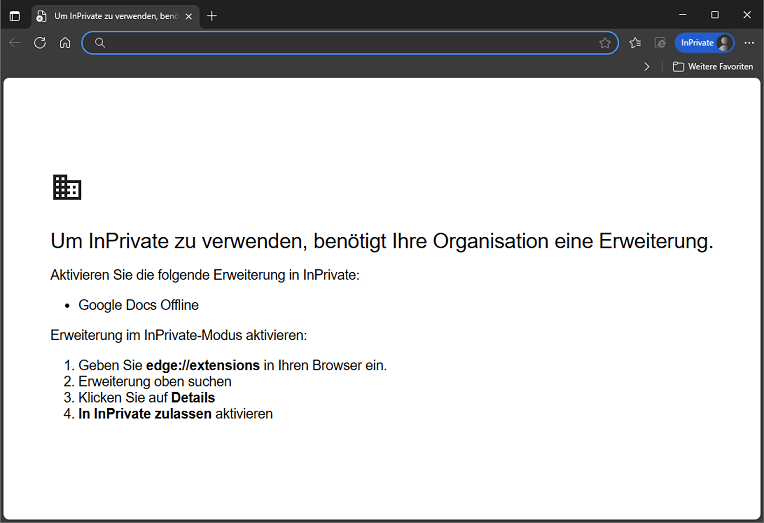Viewport: 764px width, 523px height.
Task: Open the tab actions menu icon
Action: pyautogui.click(x=14, y=16)
